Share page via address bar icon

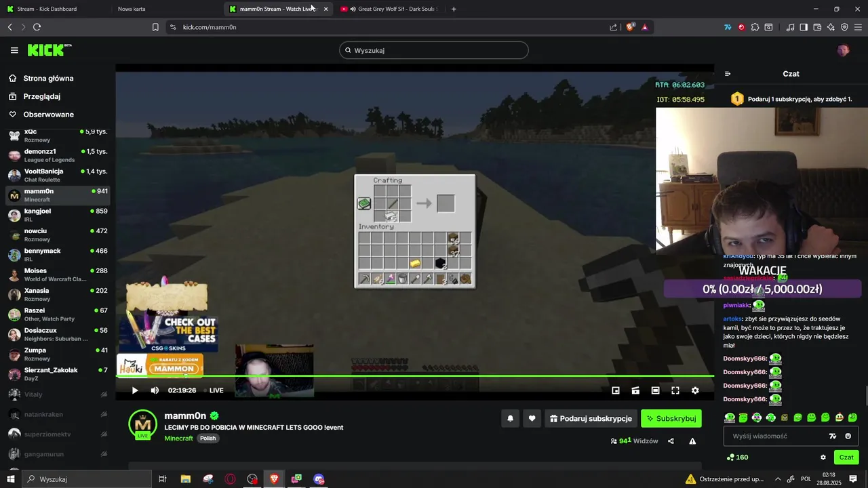pos(614,27)
